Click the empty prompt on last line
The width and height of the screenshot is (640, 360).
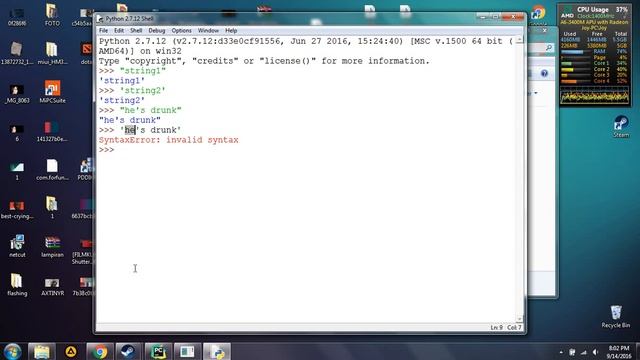[106, 150]
